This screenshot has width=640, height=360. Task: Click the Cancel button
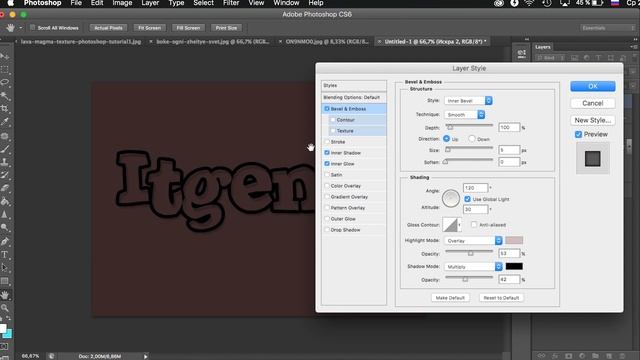pos(593,103)
